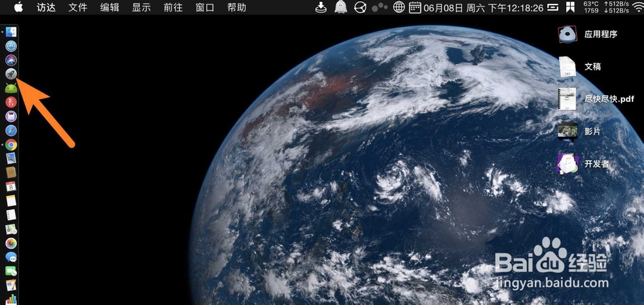Open the 访达 menu
This screenshot has width=644, height=305.
click(x=46, y=7)
